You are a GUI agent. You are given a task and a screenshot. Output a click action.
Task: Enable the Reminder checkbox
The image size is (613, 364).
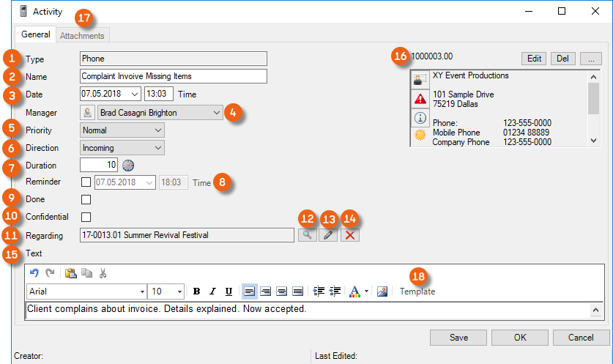86,182
